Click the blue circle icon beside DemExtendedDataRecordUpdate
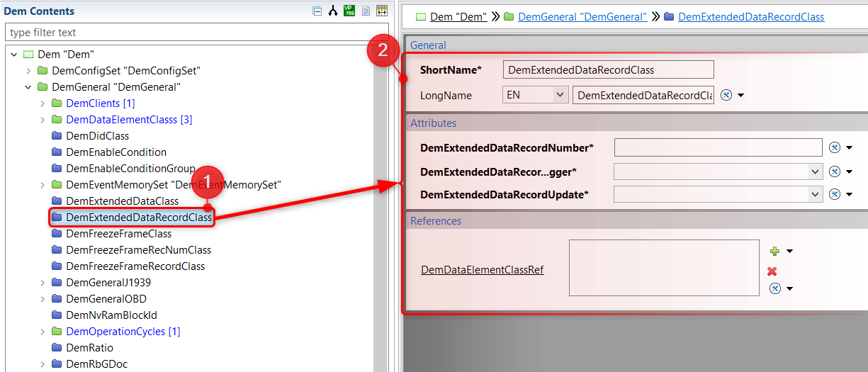 (x=835, y=194)
